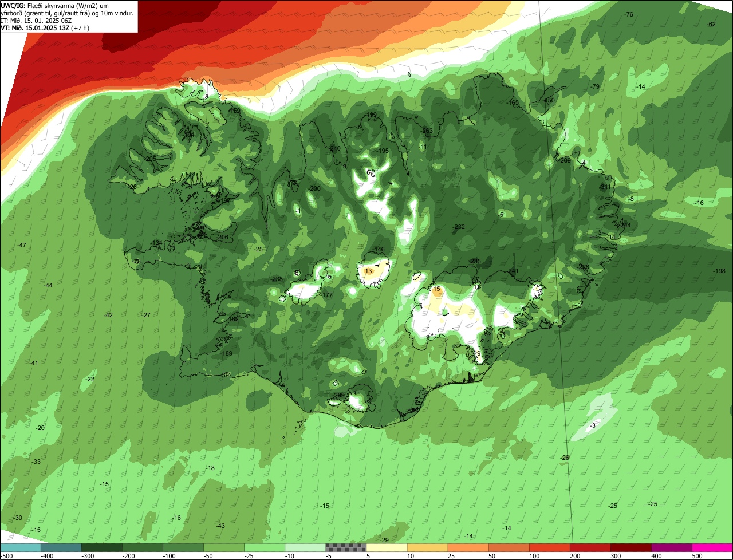Click the ocean value '-44'
Image resolution: width=733 pixels, height=560 pixels.
[48, 285]
